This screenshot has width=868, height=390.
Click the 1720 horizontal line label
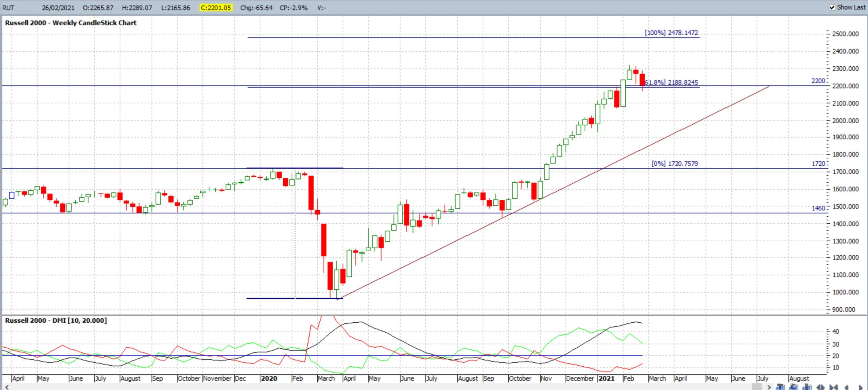coord(818,164)
